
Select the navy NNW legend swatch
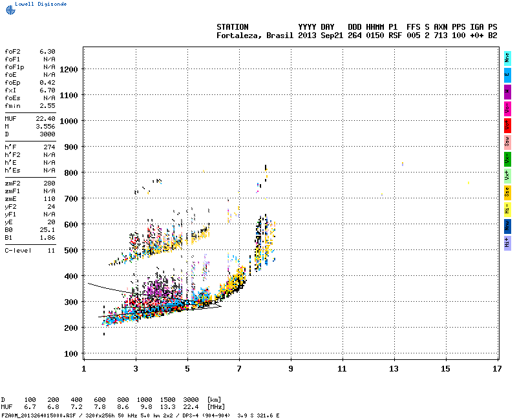coord(507,227)
